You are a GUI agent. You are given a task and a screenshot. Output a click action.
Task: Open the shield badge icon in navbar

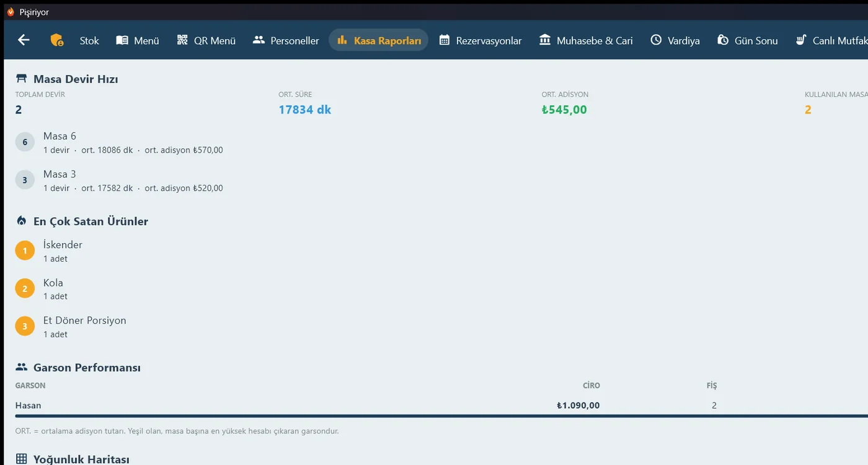56,40
